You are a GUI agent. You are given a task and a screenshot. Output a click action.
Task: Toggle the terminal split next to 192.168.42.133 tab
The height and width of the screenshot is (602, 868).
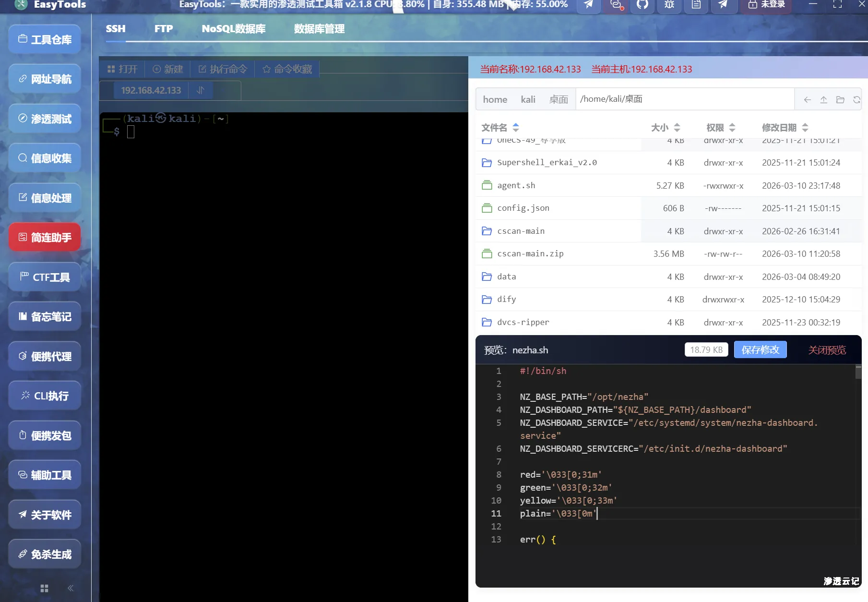(201, 90)
